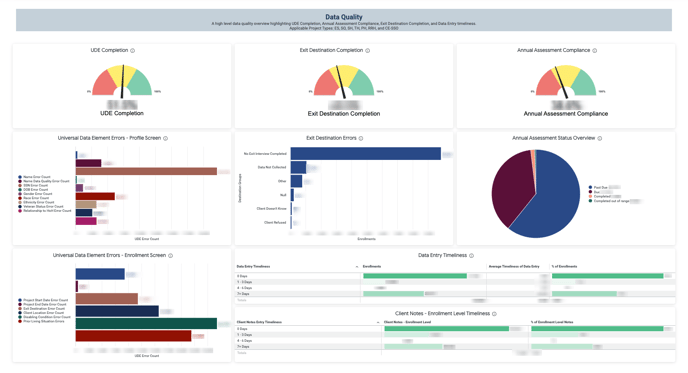
Task: Click the pink Relationship to HoH bar
Action: pos(86,221)
